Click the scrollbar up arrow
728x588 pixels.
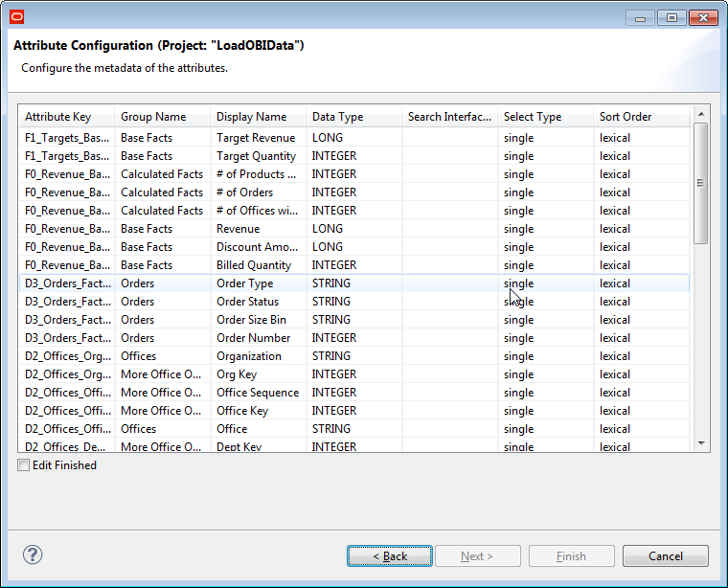coord(701,114)
